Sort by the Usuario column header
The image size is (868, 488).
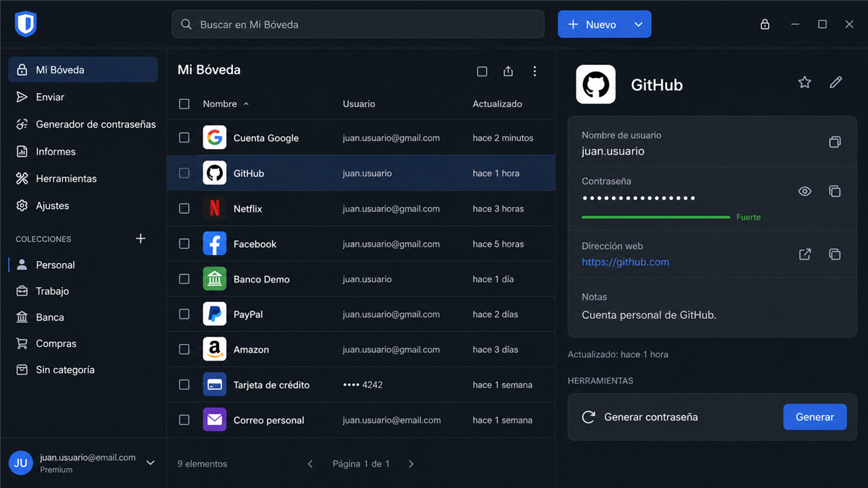pos(359,104)
